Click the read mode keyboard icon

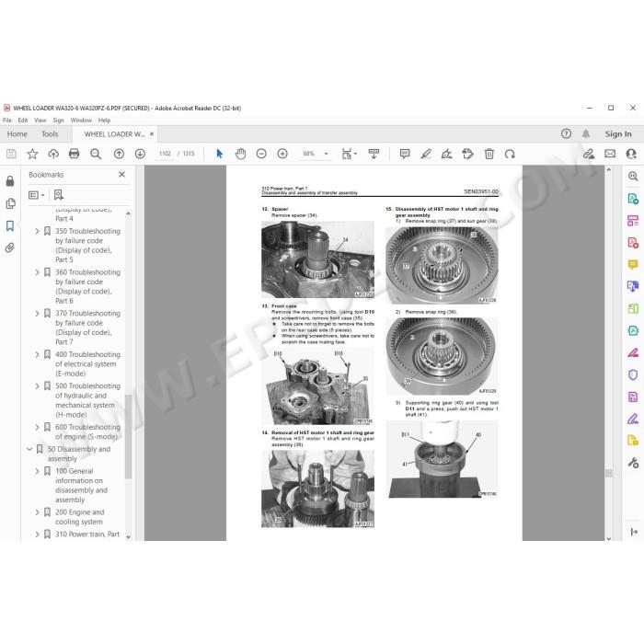click(374, 154)
